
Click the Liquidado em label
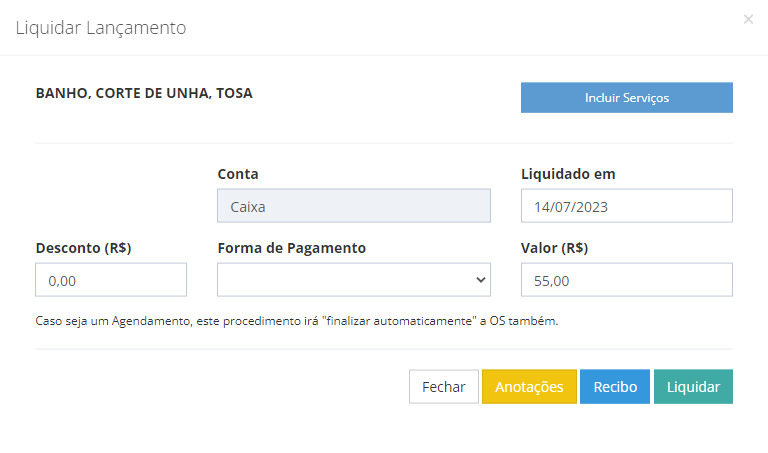pyautogui.click(x=568, y=174)
